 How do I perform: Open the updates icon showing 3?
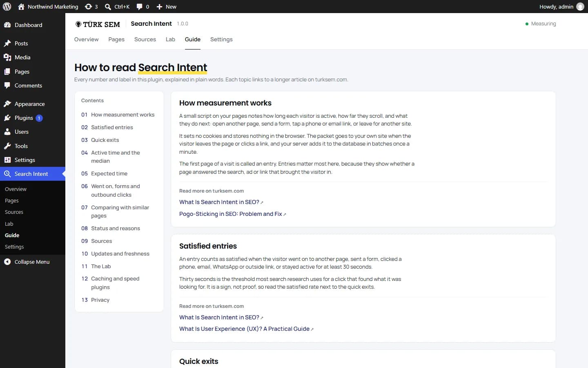coord(88,7)
